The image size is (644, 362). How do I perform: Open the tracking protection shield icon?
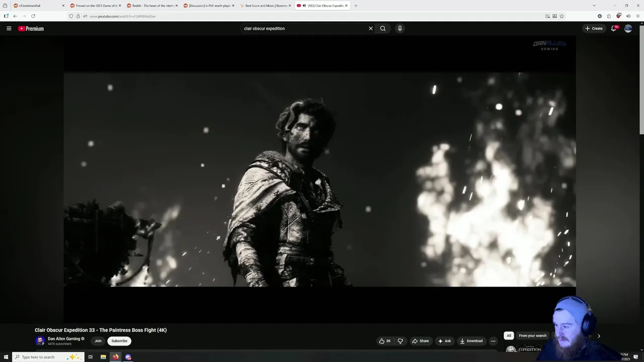tap(71, 16)
